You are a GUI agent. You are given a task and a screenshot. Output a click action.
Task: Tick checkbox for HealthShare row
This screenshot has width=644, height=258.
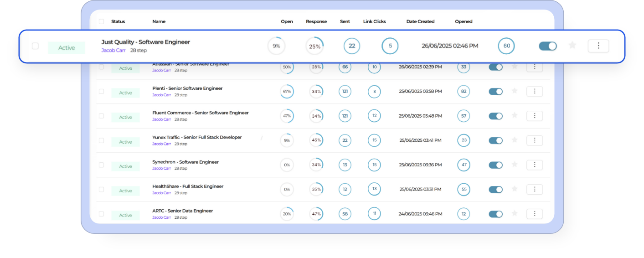coord(101,189)
